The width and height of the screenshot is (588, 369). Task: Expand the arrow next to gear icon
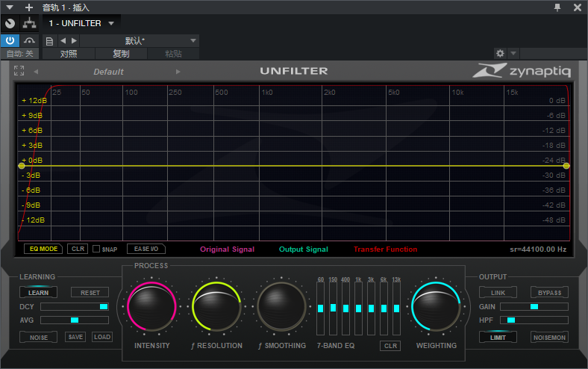[513, 53]
